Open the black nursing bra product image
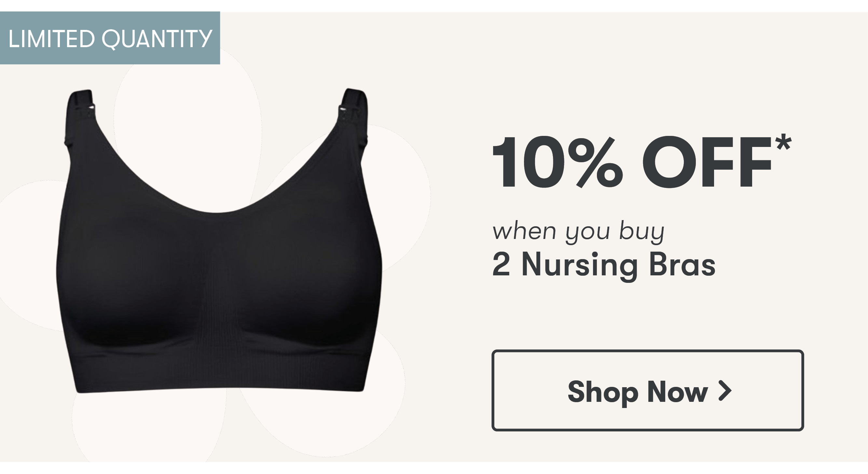 (219, 241)
